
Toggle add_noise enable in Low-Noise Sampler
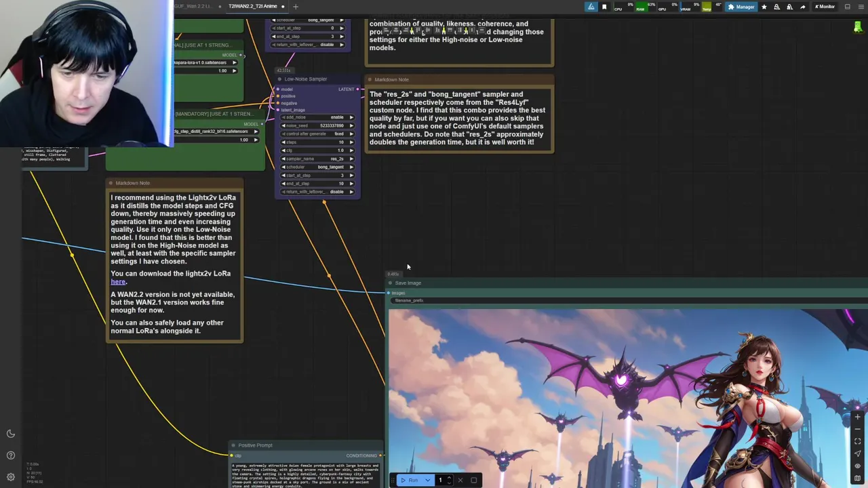pos(318,117)
